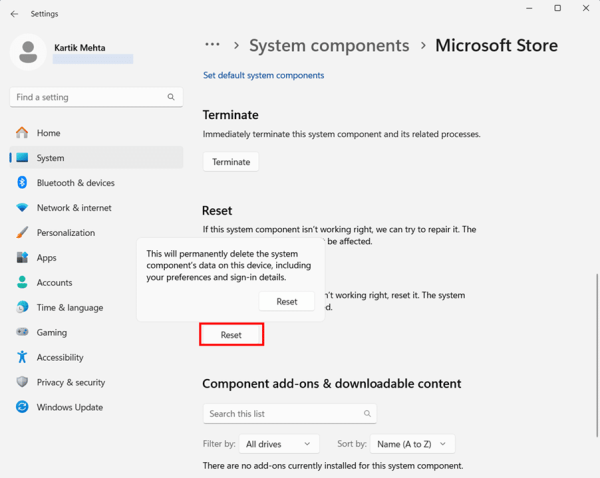Image resolution: width=600 pixels, height=478 pixels.
Task: Click the Gaming controller icon
Action: tap(22, 332)
